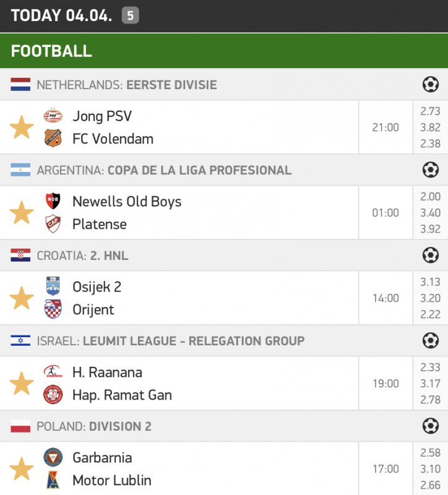448x495 pixels.
Task: Favorite the H. Raanana vs Ramat Gan match
Action: (22, 384)
